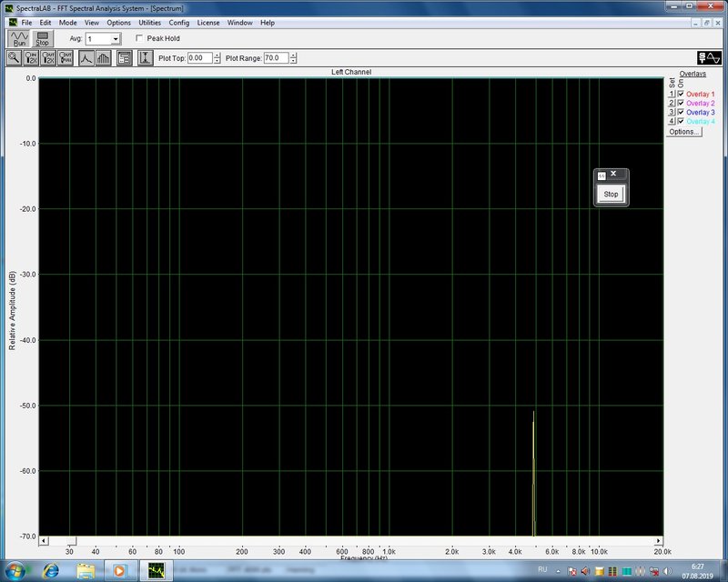Toggle the Overlay 3 On checkbox
Viewport: 728px width, 582px height.
coord(681,112)
